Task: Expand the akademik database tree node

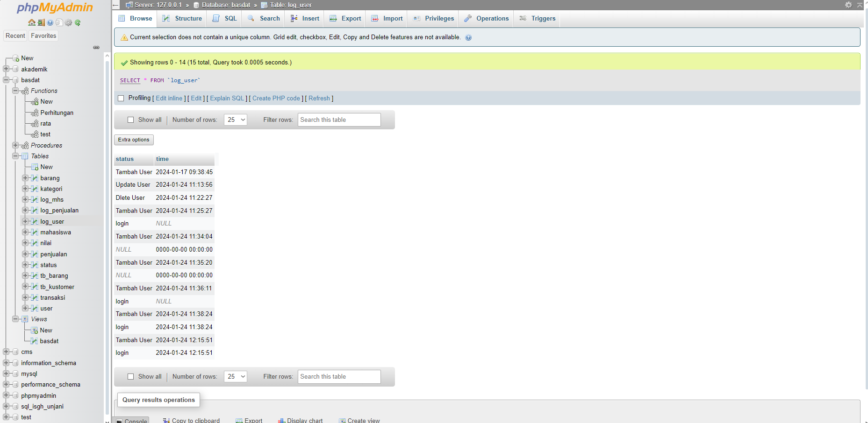Action: [6, 69]
